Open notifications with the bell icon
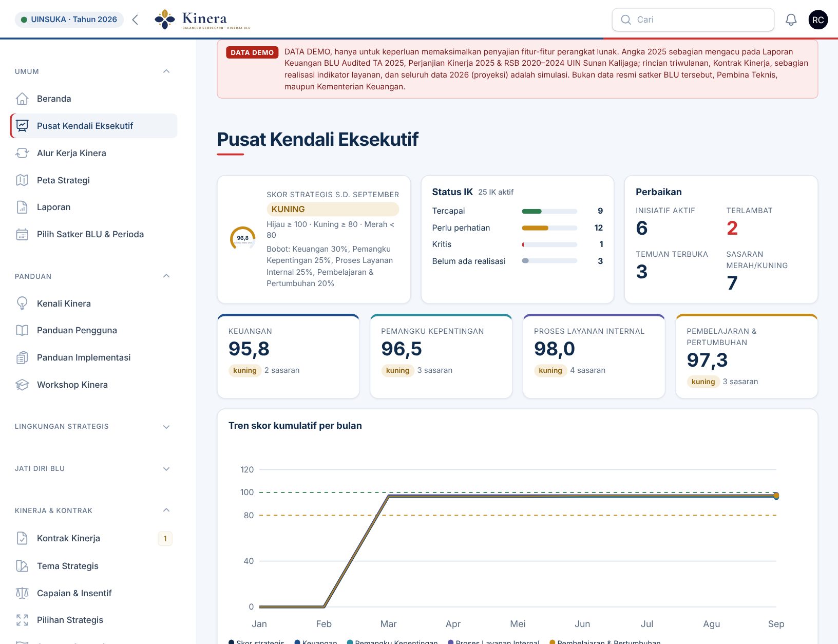The height and width of the screenshot is (644, 838). [791, 20]
